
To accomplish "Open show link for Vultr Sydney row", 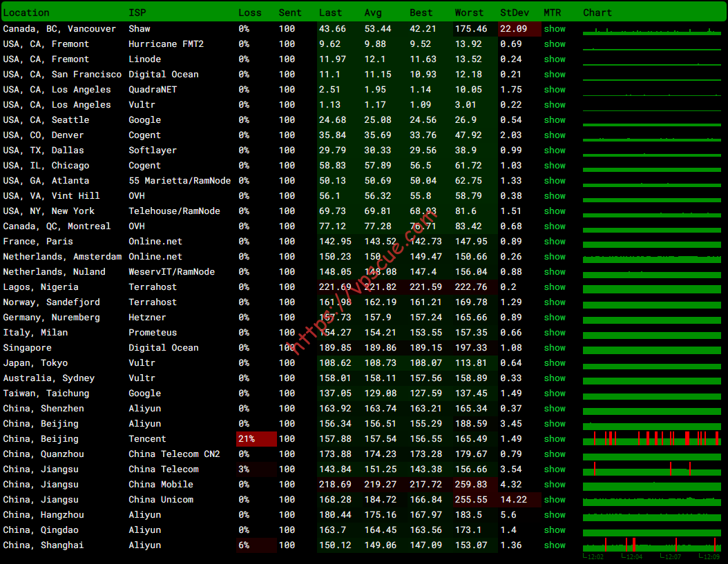I will (x=555, y=378).
